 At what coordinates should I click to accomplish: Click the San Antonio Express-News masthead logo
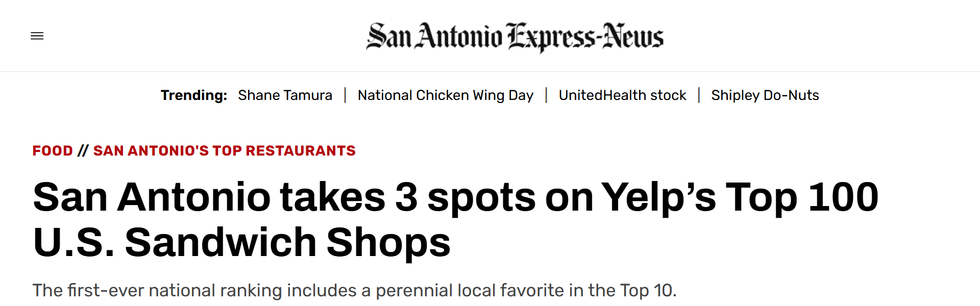point(514,37)
